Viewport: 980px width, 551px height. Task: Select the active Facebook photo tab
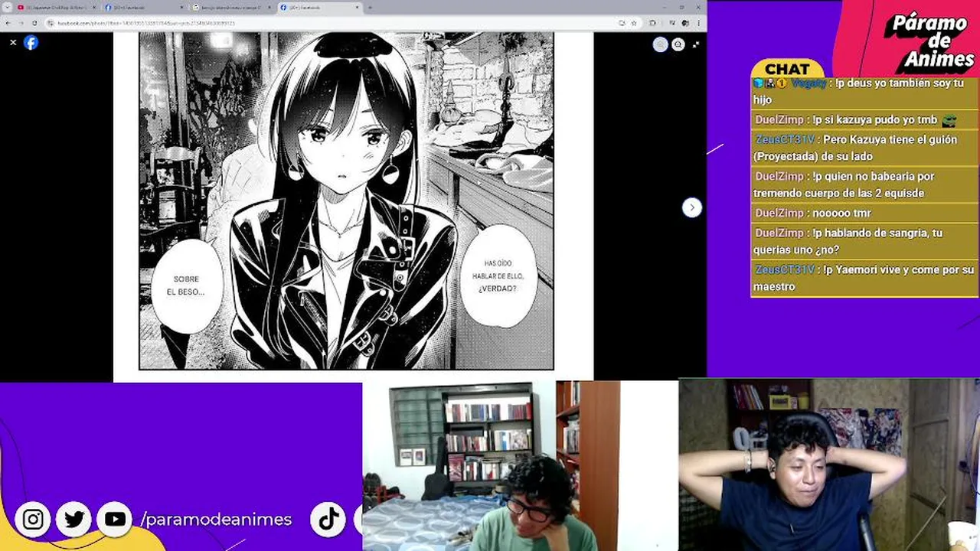pyautogui.click(x=319, y=7)
